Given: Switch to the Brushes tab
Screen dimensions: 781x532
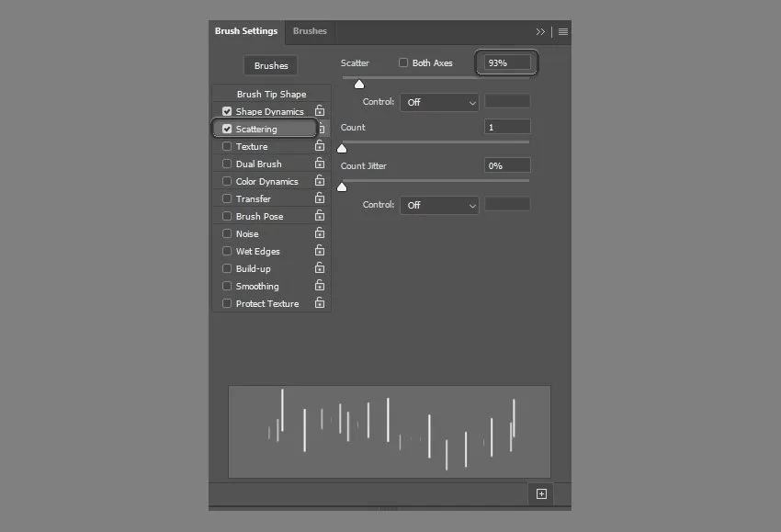Looking at the screenshot, I should [310, 31].
